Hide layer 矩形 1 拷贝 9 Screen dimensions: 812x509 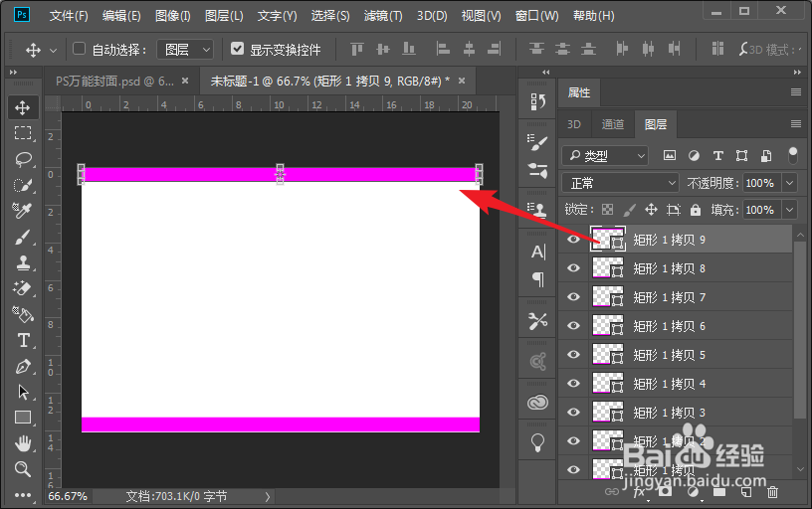[573, 240]
